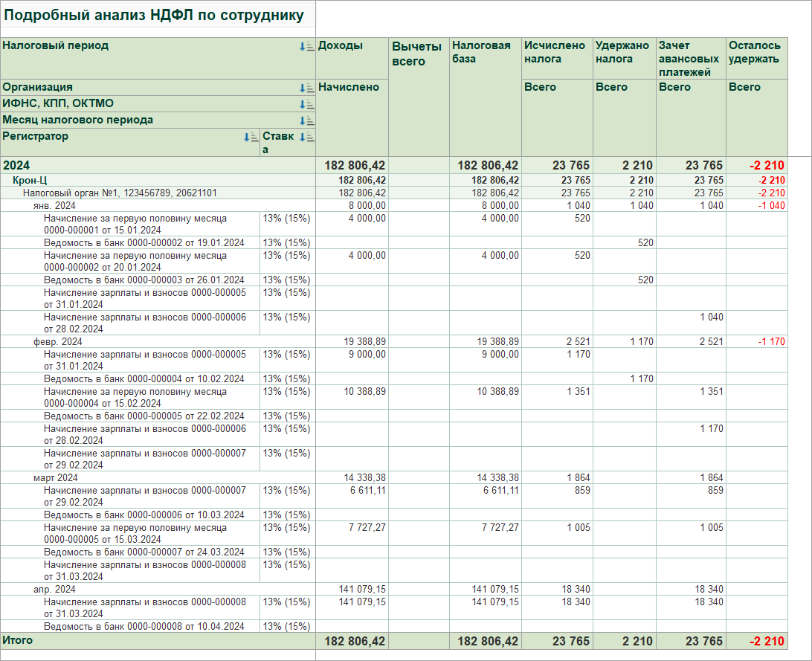Open Ведомость в банк 0000-000007 от 24.03.2024

point(144,552)
